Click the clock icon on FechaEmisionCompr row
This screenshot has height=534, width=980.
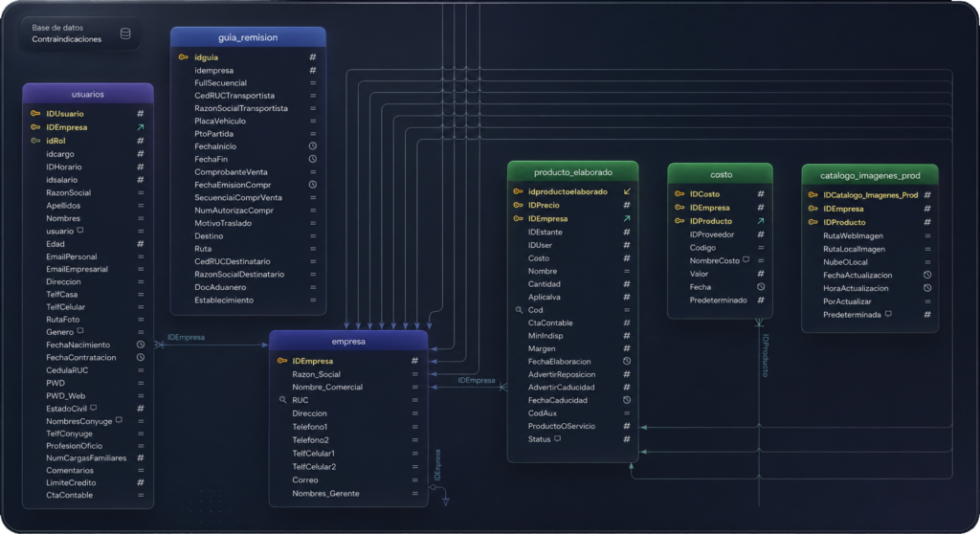pos(313,185)
